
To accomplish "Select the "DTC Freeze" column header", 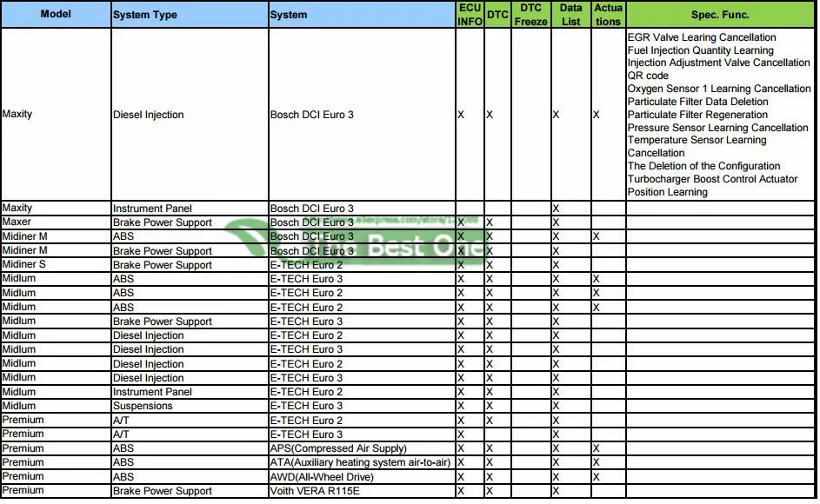I will coord(530,14).
